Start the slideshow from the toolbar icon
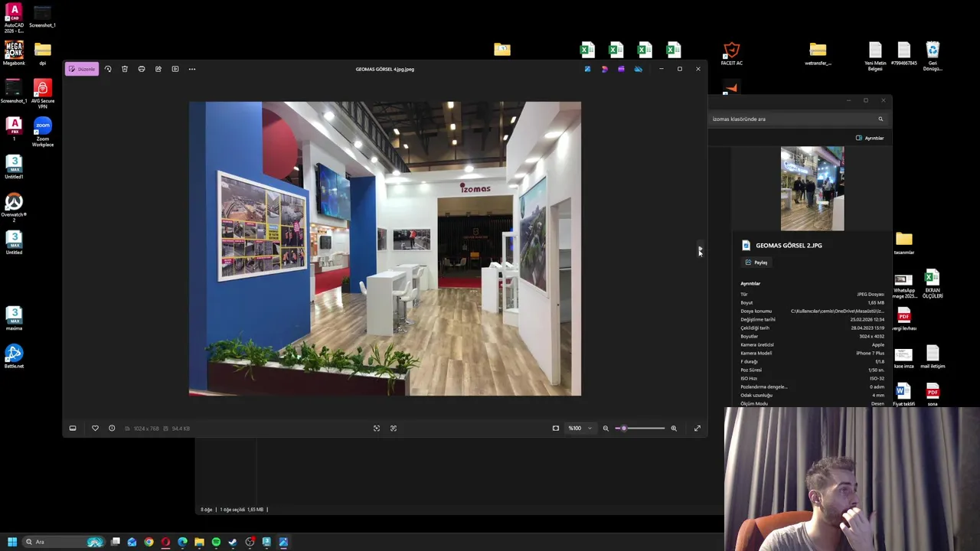The width and height of the screenshot is (980, 551). [175, 69]
